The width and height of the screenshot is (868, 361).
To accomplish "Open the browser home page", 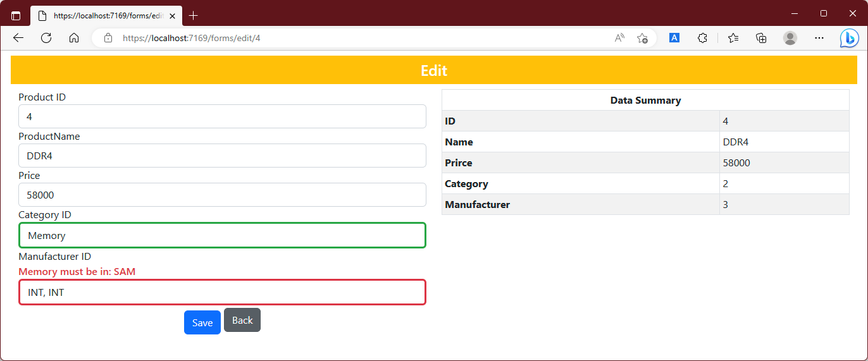I will tap(74, 38).
